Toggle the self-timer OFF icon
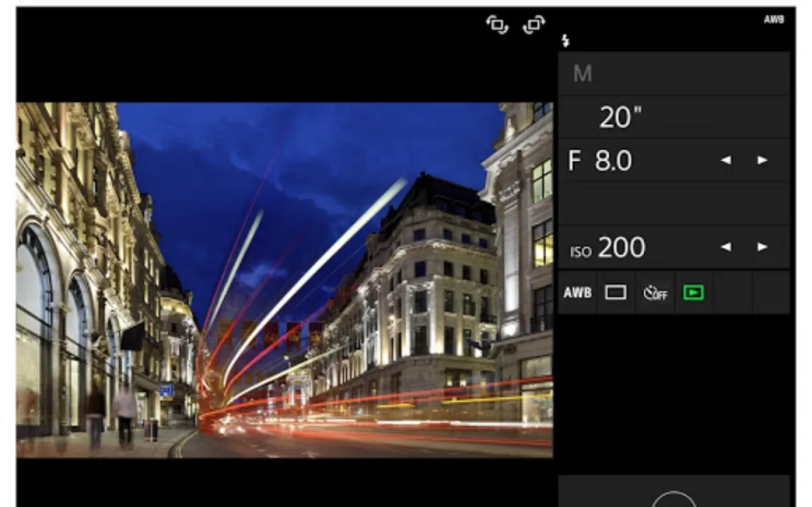This screenshot has height=507, width=812. point(655,292)
